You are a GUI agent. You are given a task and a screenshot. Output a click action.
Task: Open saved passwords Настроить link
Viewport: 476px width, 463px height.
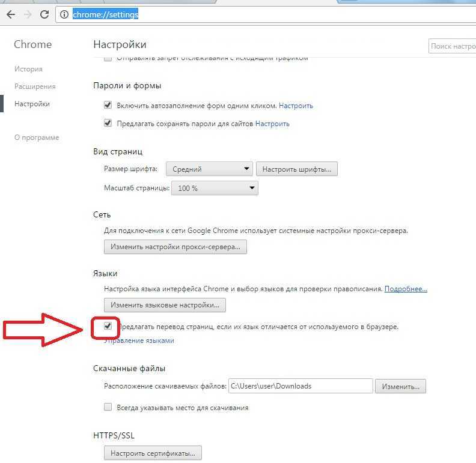pos(272,124)
